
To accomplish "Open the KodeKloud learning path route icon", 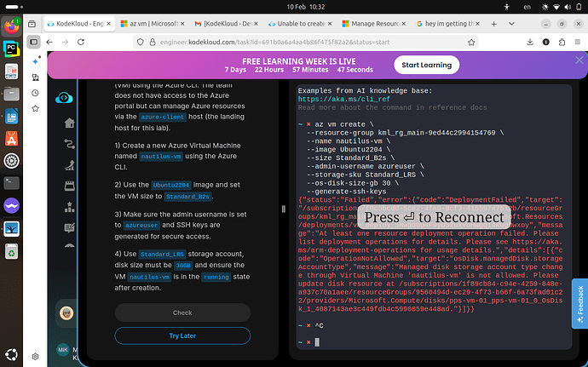I will click(x=69, y=144).
